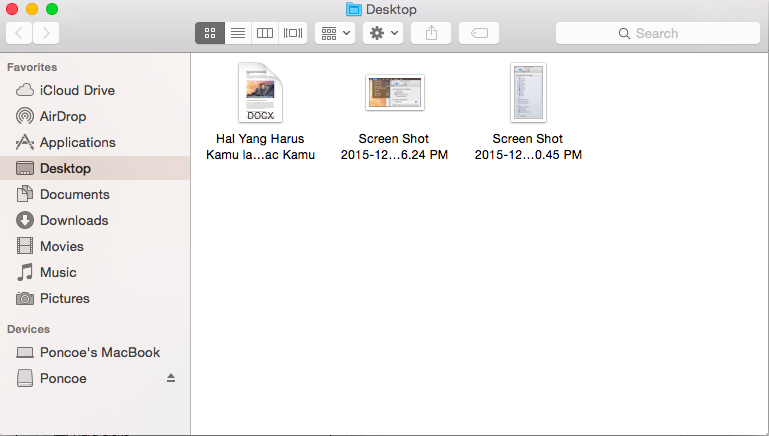Open the Action gear menu
Image resolution: width=769 pixels, height=436 pixels.
[384, 33]
